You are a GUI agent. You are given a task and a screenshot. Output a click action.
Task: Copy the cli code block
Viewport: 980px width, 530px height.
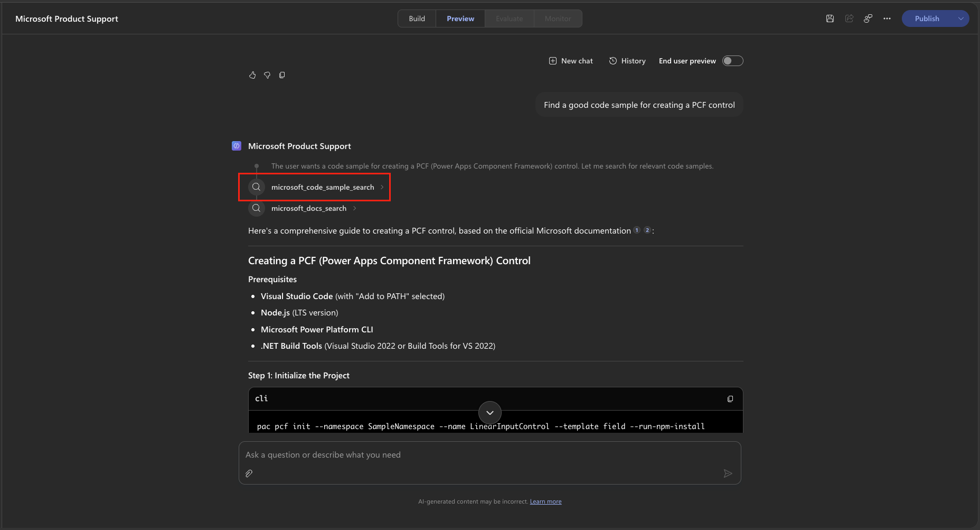tap(730, 399)
